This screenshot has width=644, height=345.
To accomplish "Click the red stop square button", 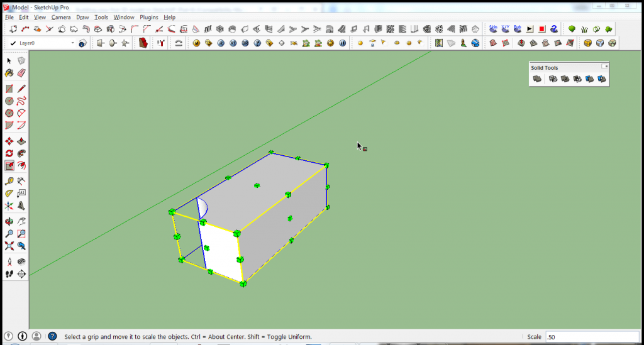I will [541, 29].
